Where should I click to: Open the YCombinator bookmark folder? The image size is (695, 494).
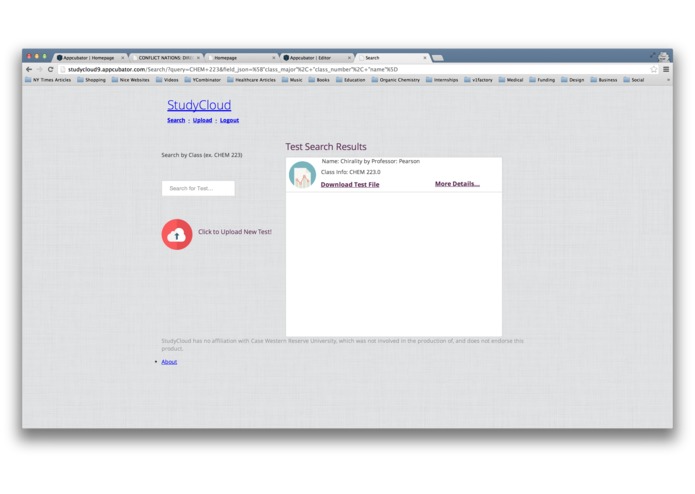click(203, 80)
